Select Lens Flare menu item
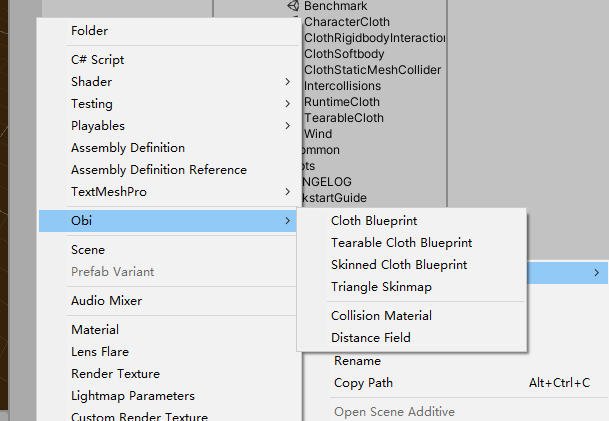609x421 pixels. (x=100, y=352)
